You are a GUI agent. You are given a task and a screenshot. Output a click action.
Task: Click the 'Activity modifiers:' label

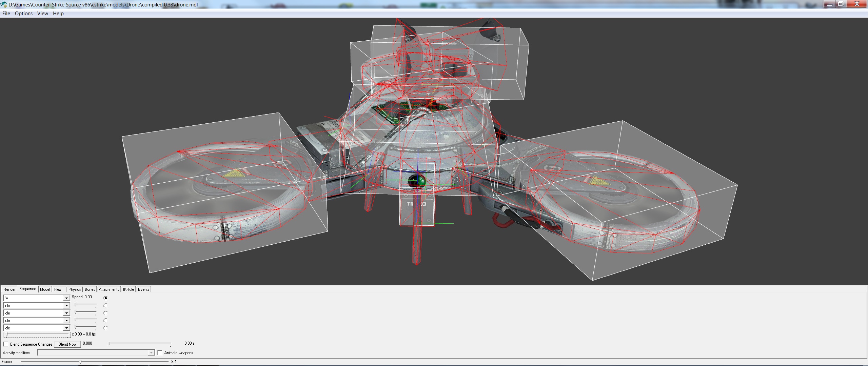click(x=17, y=353)
